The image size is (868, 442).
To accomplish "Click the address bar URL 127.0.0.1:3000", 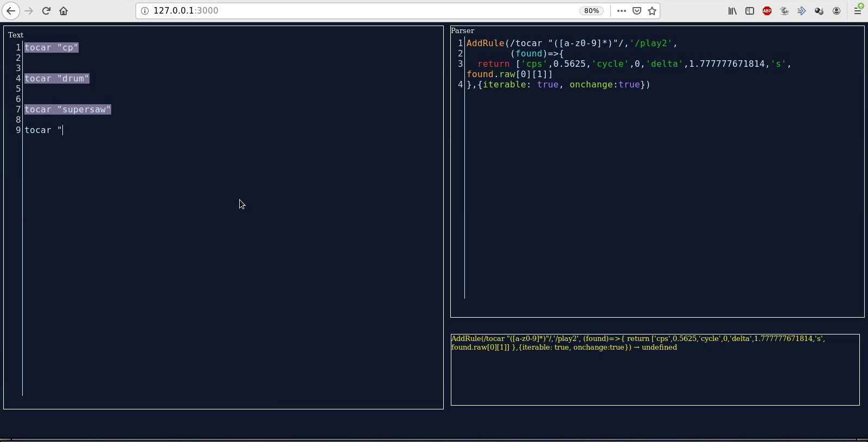I will [x=186, y=11].
